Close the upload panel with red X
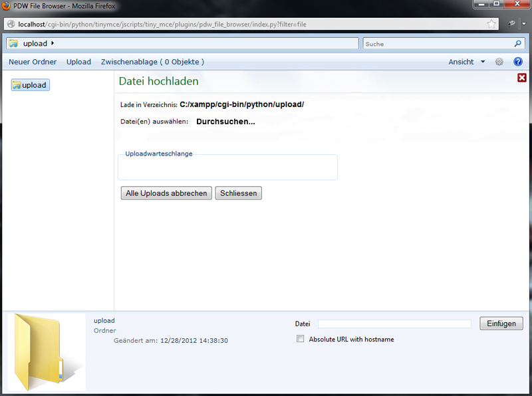This screenshot has height=396, width=532. (522, 78)
